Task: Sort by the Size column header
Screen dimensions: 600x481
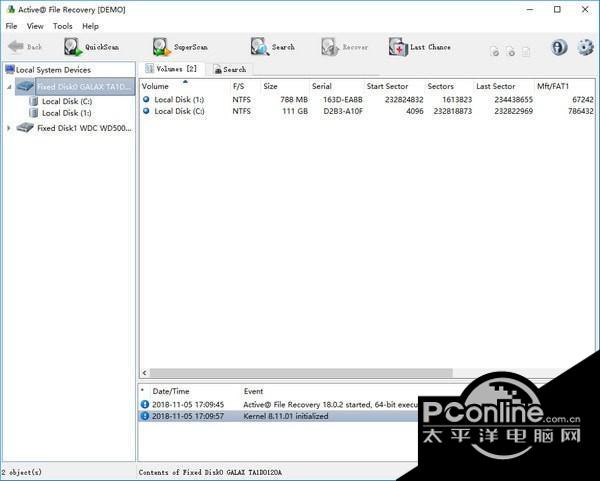Action: click(x=285, y=86)
